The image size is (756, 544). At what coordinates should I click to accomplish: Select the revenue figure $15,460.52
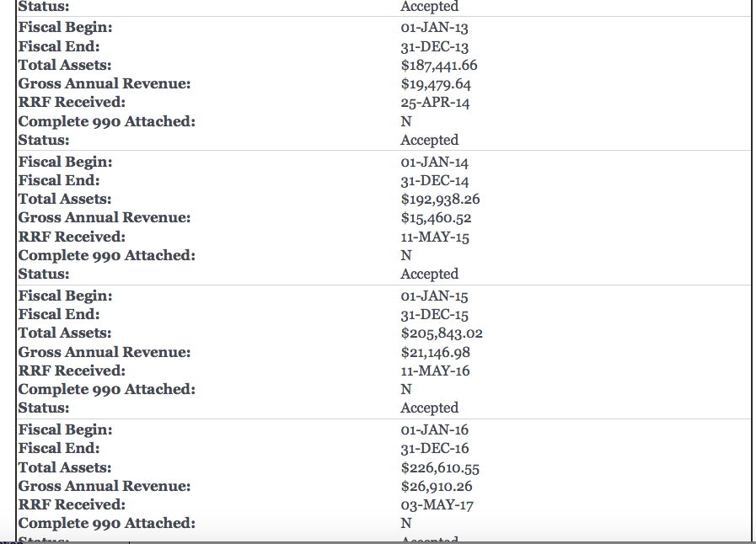point(436,217)
